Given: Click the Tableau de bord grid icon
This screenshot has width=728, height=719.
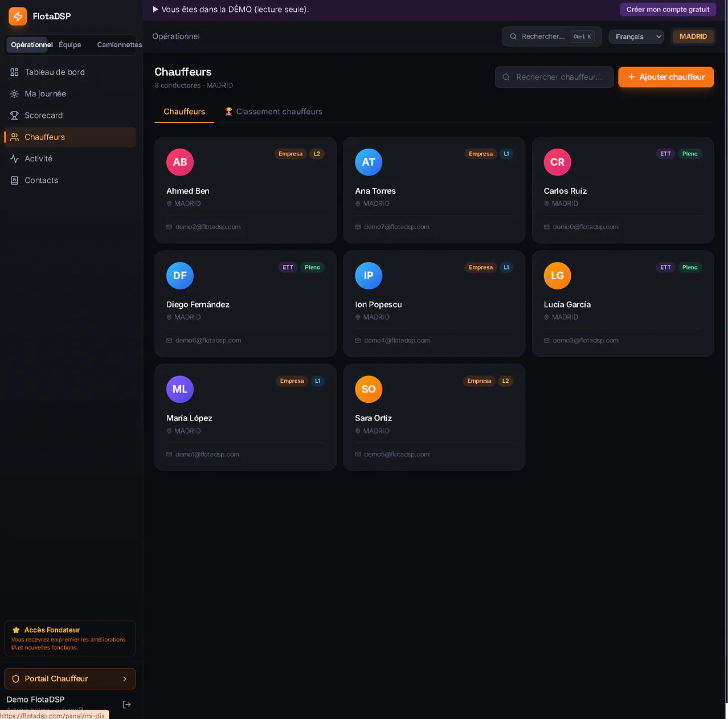Looking at the screenshot, I should 14,72.
